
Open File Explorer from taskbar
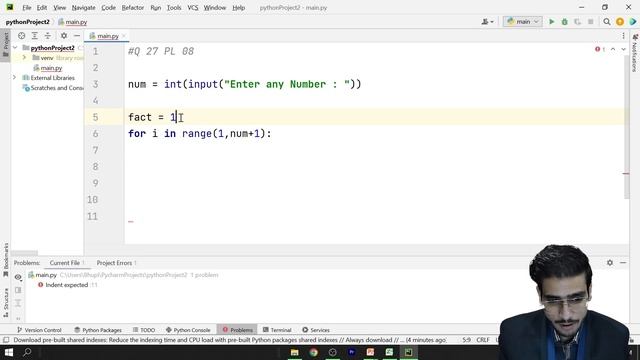(x=295, y=352)
